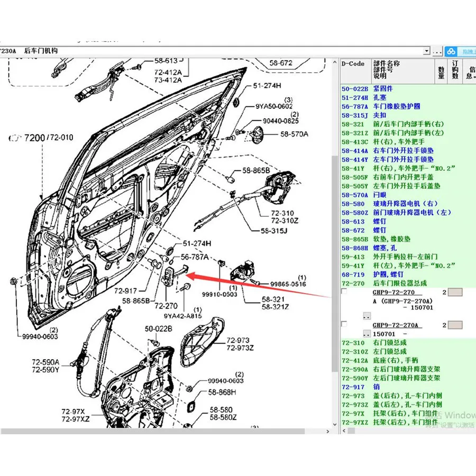
Task: Open the GHP9-72-270A part number link
Action: (395, 325)
